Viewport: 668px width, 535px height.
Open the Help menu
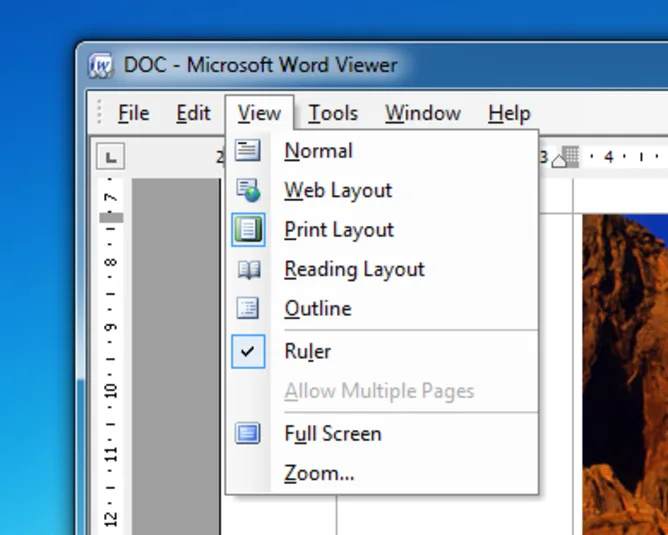click(x=509, y=113)
